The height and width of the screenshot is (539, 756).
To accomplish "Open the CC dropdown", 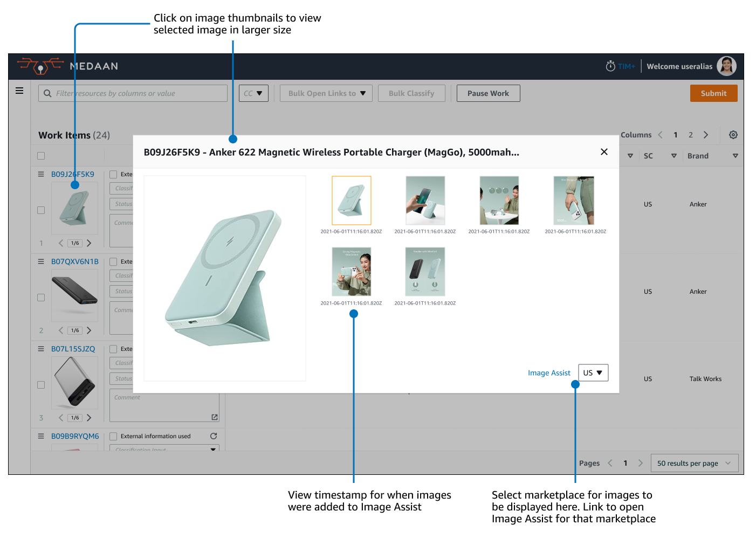I will click(253, 93).
